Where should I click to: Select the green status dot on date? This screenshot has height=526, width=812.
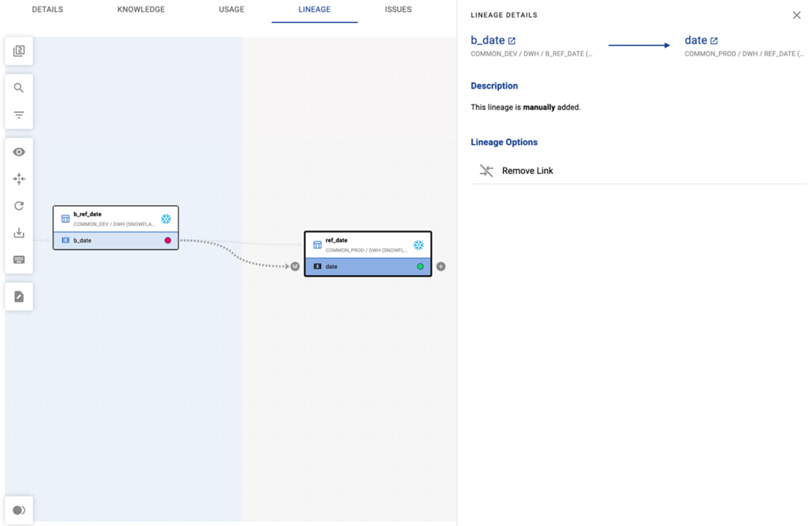pyautogui.click(x=420, y=266)
